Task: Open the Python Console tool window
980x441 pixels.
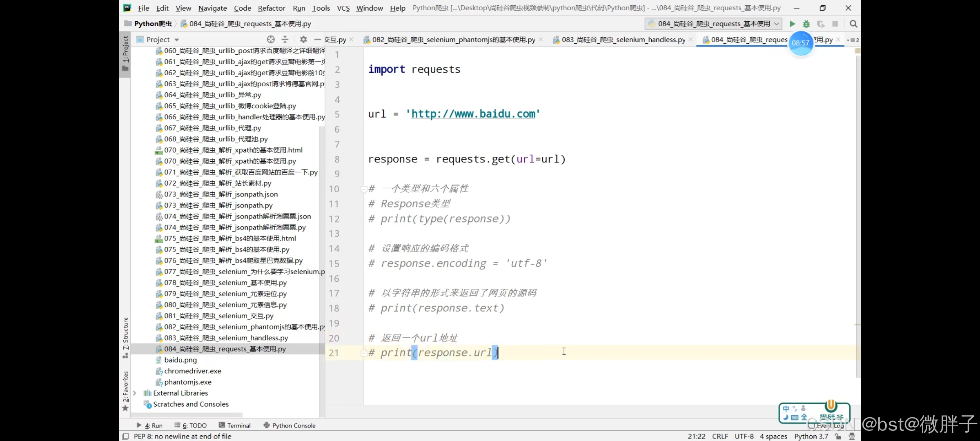Action: click(290, 425)
